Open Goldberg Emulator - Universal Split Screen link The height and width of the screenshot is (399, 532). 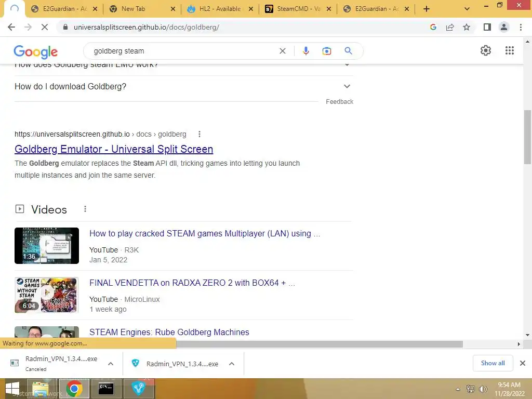click(114, 149)
